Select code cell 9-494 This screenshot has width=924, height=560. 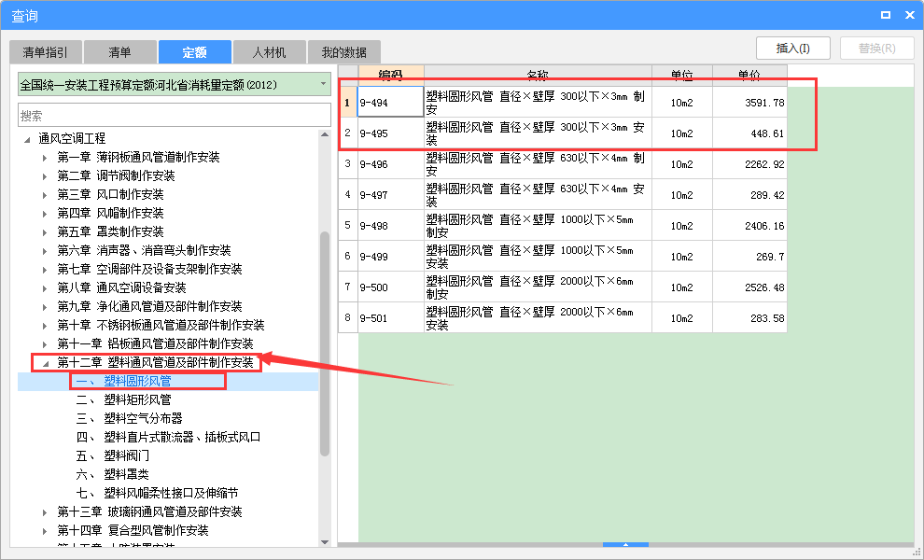pos(391,102)
